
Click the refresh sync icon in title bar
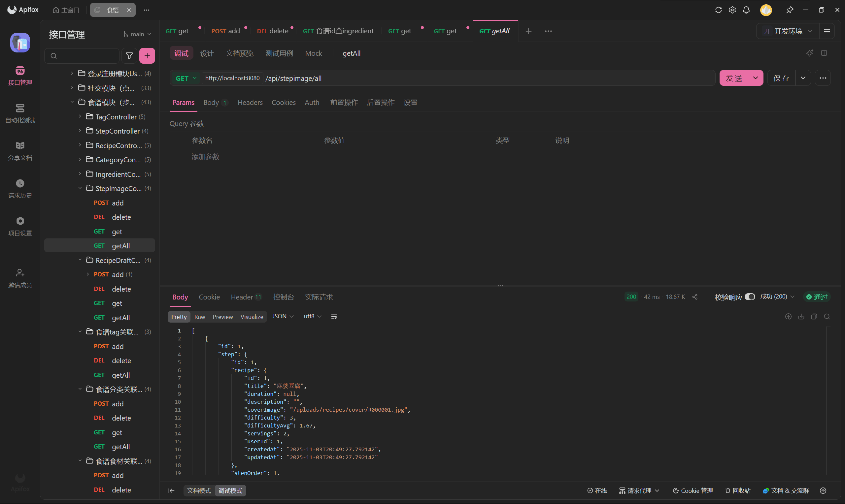718,10
